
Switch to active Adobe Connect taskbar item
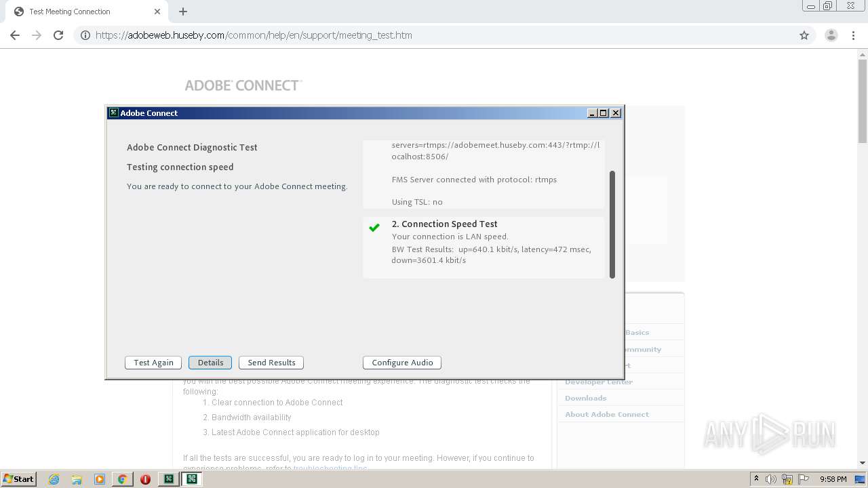tap(192, 479)
